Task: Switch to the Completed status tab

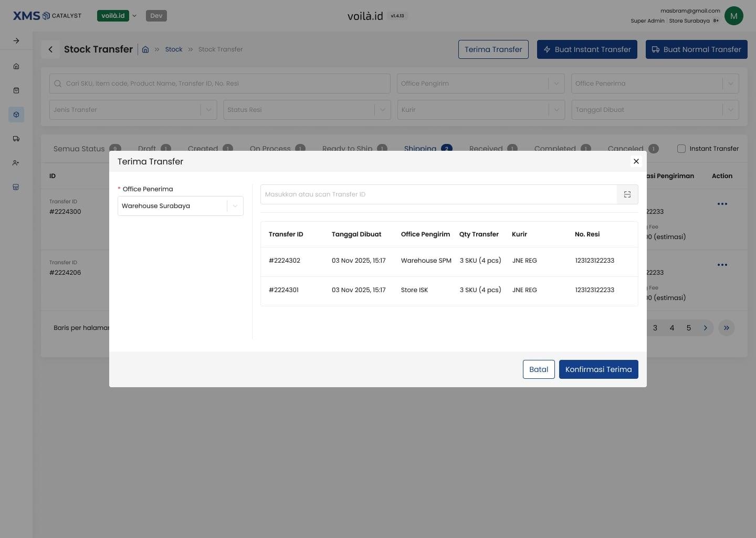Action: (x=562, y=148)
